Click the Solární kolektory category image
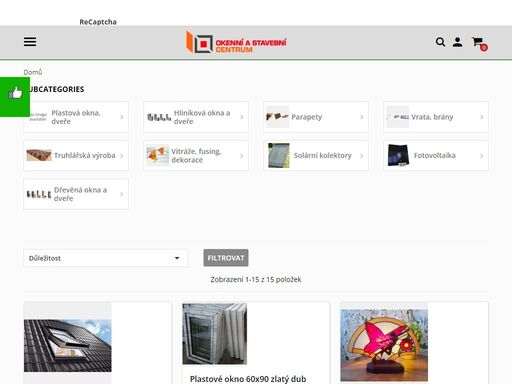Screen dimensions: 512x384 pos(279,156)
